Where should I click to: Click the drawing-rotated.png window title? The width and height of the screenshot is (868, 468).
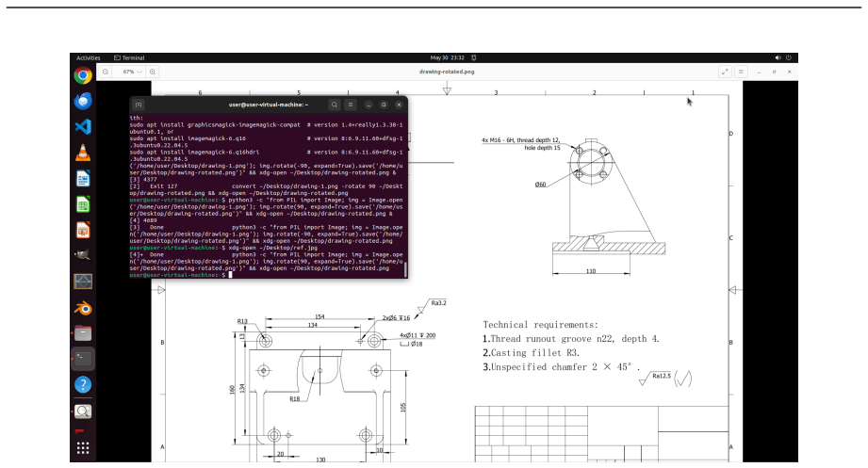tap(447, 72)
